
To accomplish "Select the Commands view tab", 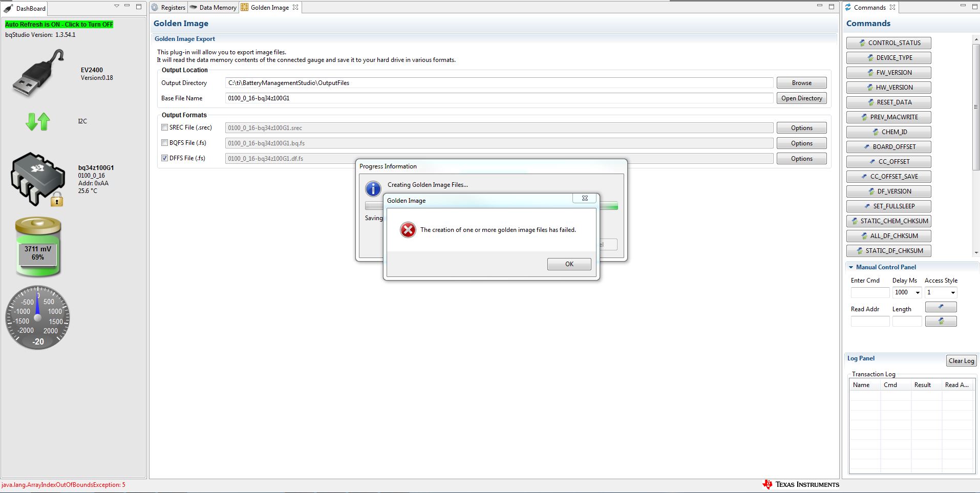I will click(x=869, y=8).
